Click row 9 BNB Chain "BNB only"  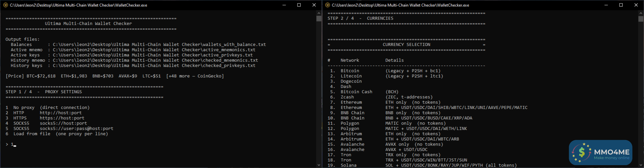[x=385, y=113]
